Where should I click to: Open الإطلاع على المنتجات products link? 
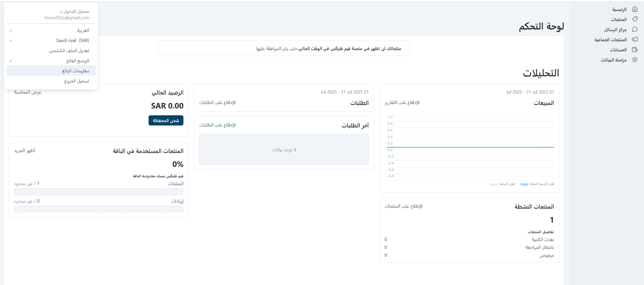point(403,206)
